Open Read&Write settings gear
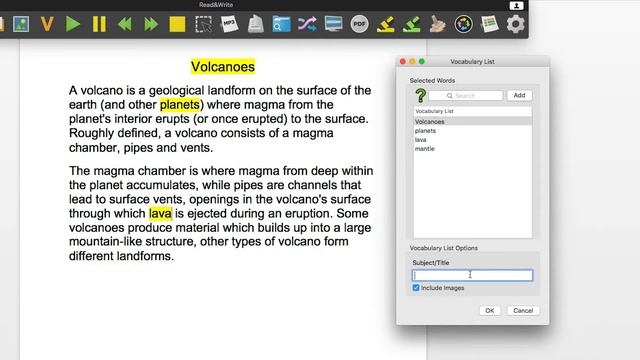This screenshot has height=360, width=640. (x=516, y=24)
